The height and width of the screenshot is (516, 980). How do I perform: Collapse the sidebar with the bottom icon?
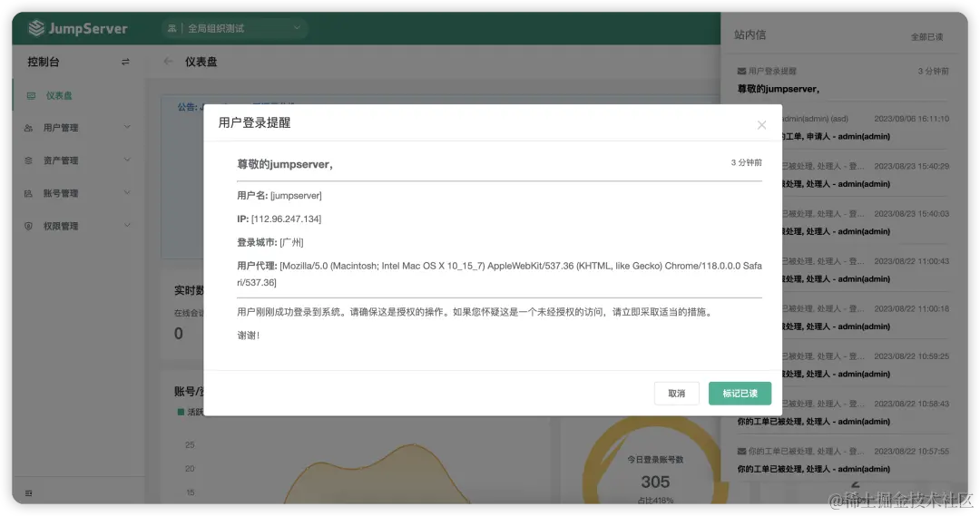point(28,493)
